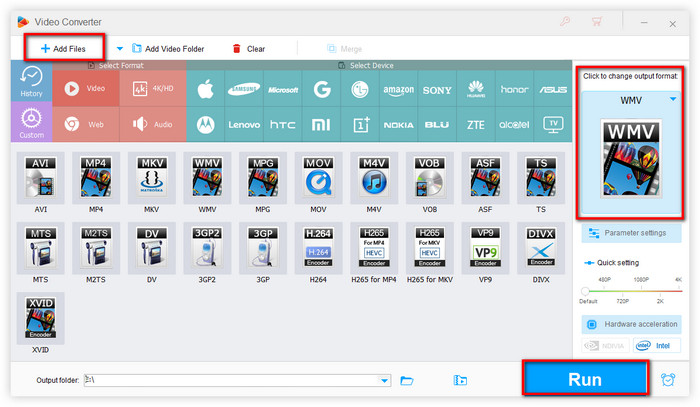Open Parameter settings
Screen dimensions: 700x407
[631, 233]
